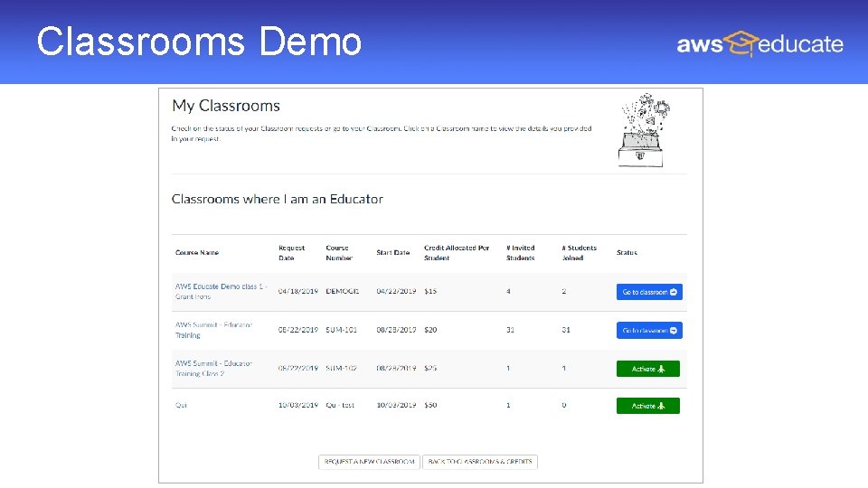Click the Request Date column header
The height and width of the screenshot is (488, 868).
[x=292, y=253]
